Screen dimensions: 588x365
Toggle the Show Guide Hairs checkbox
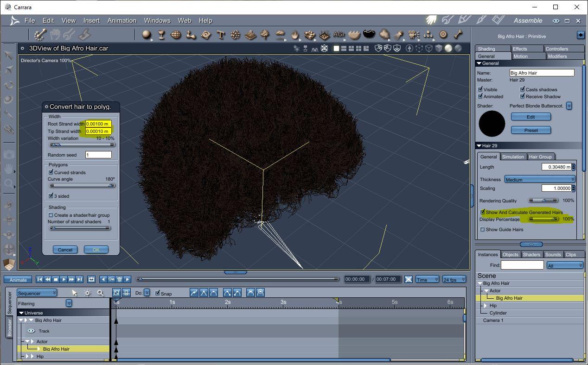(x=482, y=229)
